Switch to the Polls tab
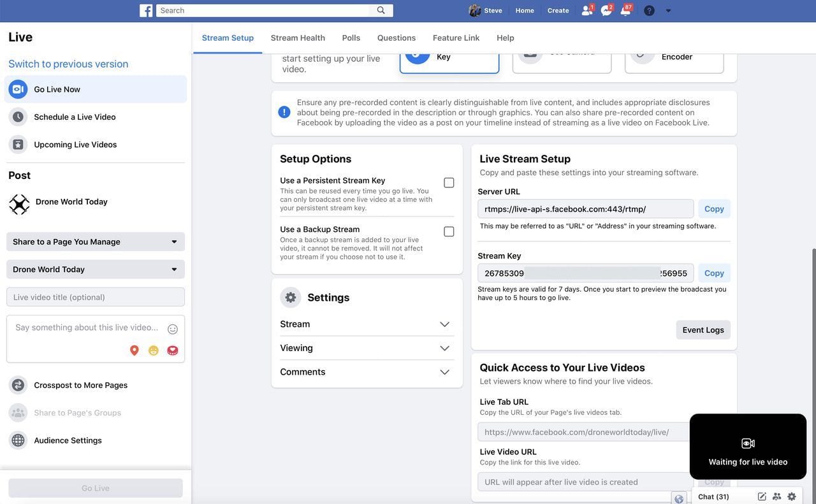The image size is (816, 504). pyautogui.click(x=351, y=38)
